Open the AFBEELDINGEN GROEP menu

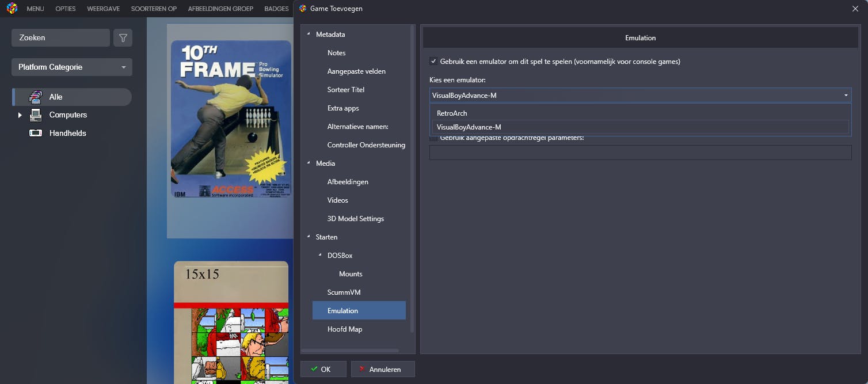tap(220, 9)
